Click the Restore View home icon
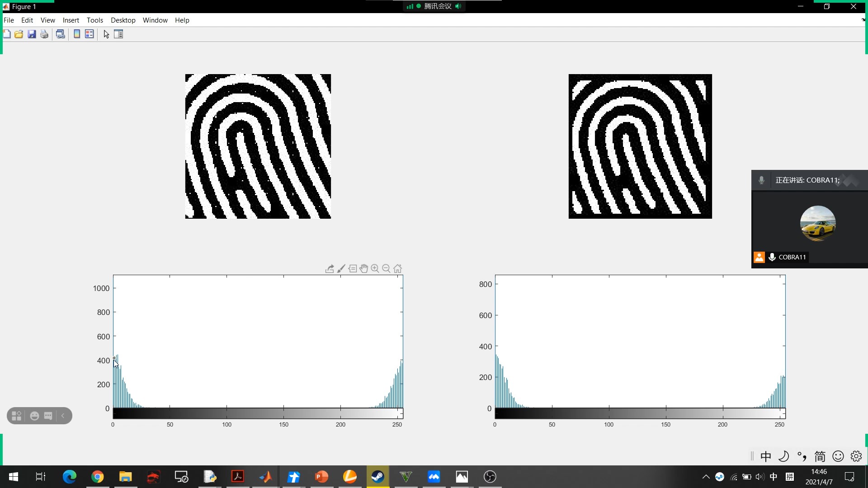Viewport: 868px width, 488px height. click(398, 269)
